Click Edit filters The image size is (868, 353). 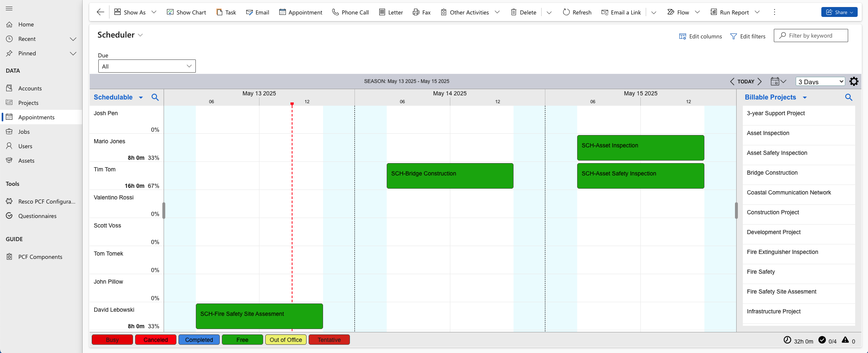pyautogui.click(x=748, y=36)
